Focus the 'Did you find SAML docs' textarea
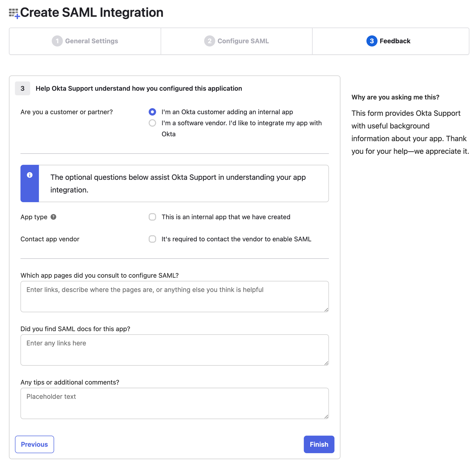The image size is (476, 466). [175, 350]
